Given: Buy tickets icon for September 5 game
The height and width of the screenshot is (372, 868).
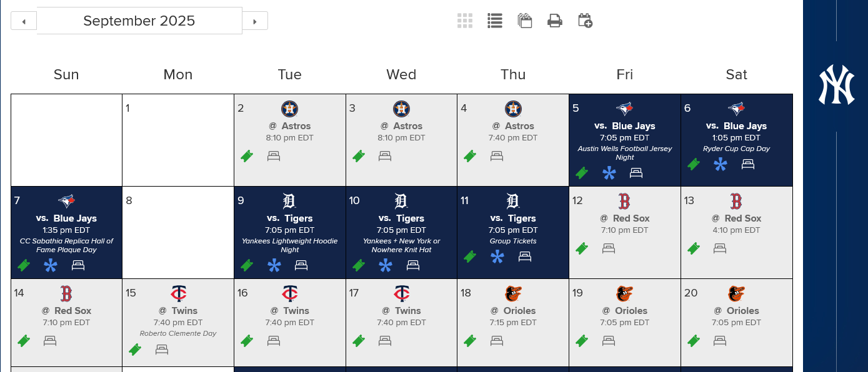Looking at the screenshot, I should tap(582, 173).
